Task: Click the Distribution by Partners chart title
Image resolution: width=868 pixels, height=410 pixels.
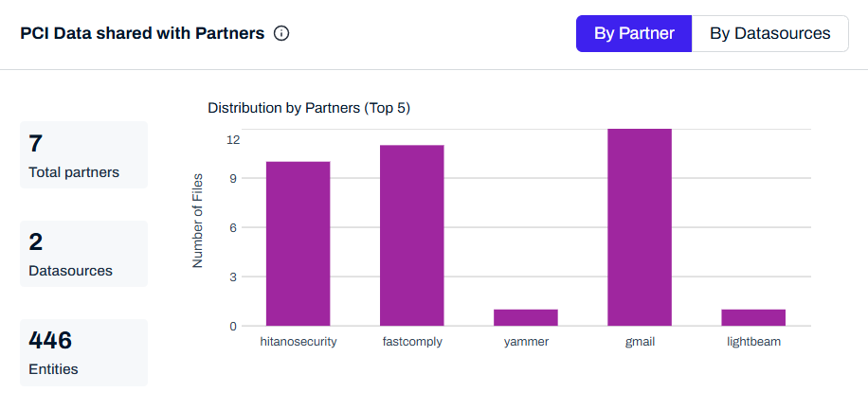Action: pyautogui.click(x=309, y=108)
